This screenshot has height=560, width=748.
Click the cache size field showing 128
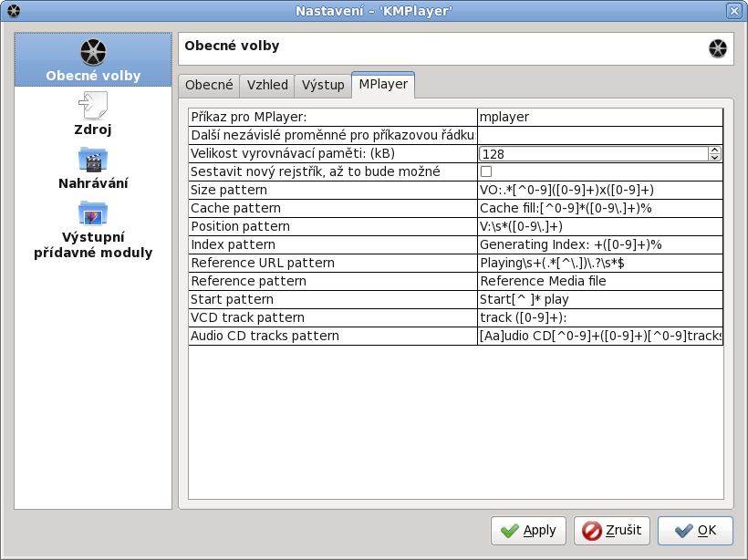tap(593, 154)
